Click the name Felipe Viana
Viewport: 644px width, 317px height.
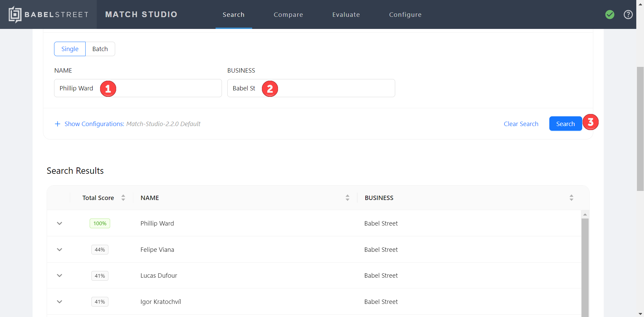157,249
